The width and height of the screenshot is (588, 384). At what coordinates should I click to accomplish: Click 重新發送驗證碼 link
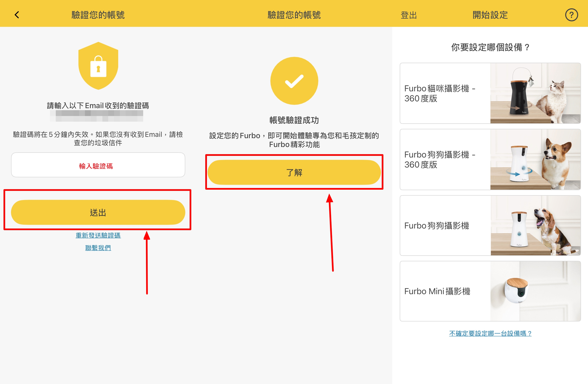point(98,235)
